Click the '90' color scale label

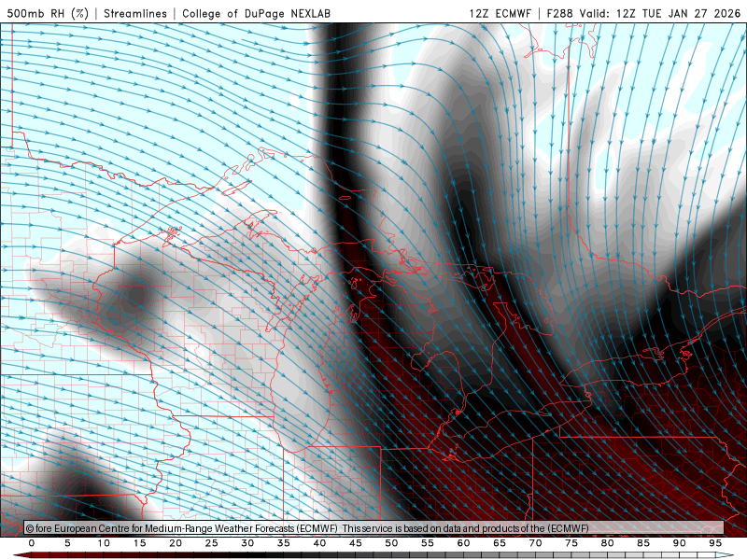[680, 543]
